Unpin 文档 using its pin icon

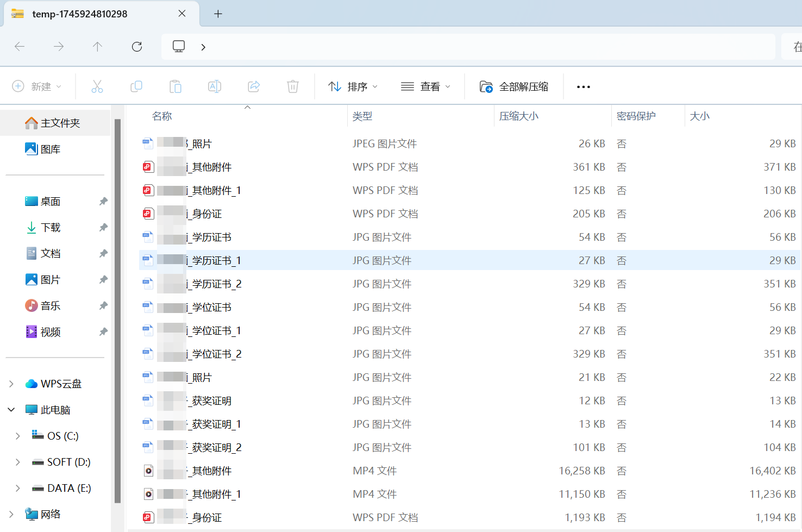103,254
